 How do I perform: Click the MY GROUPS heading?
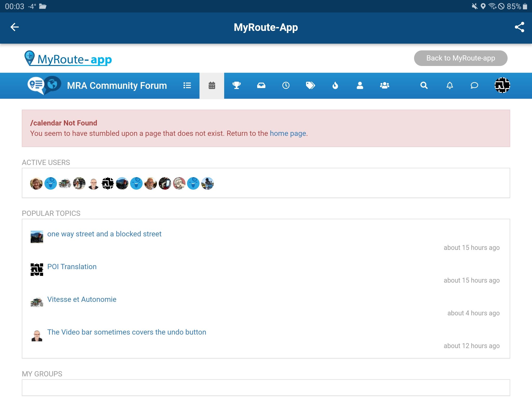42,374
